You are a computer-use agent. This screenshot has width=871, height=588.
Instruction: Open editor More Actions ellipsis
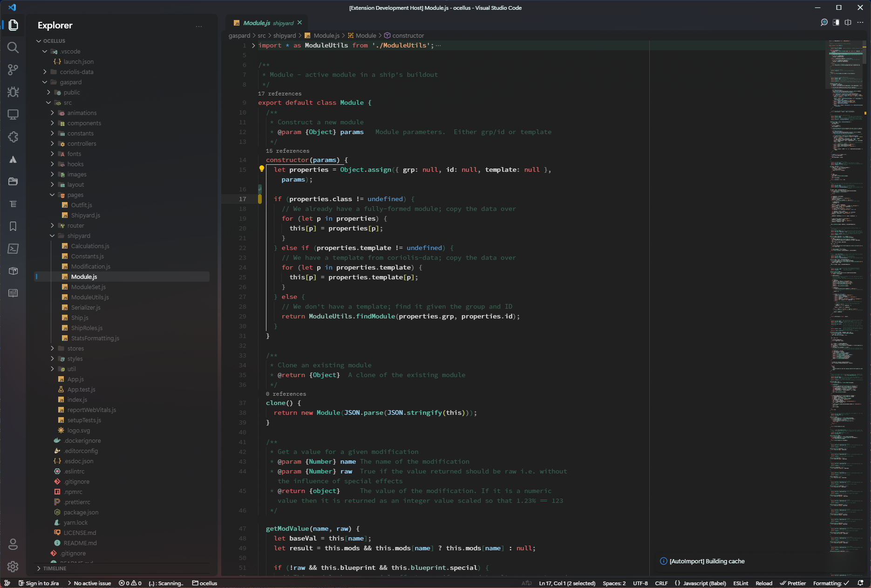860,22
